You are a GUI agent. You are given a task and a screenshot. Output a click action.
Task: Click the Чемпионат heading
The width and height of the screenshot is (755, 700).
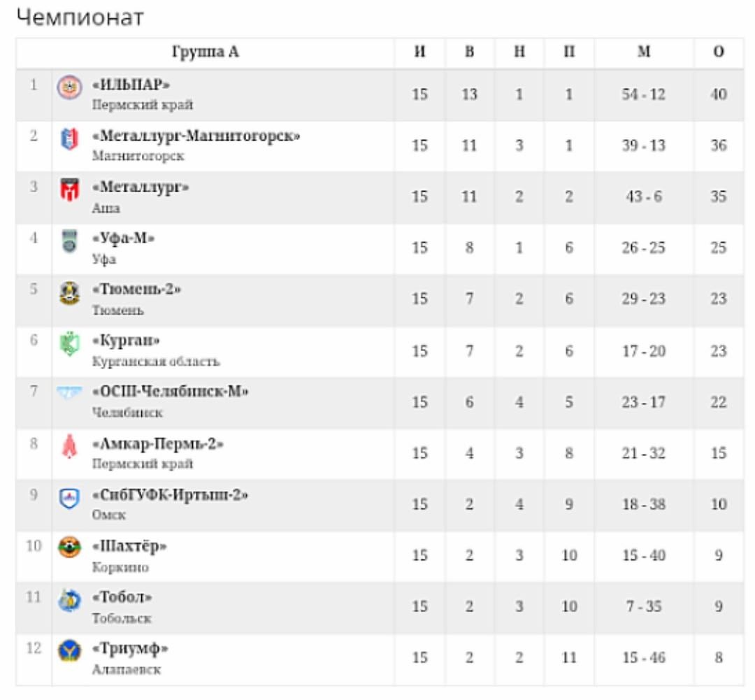[x=80, y=17]
